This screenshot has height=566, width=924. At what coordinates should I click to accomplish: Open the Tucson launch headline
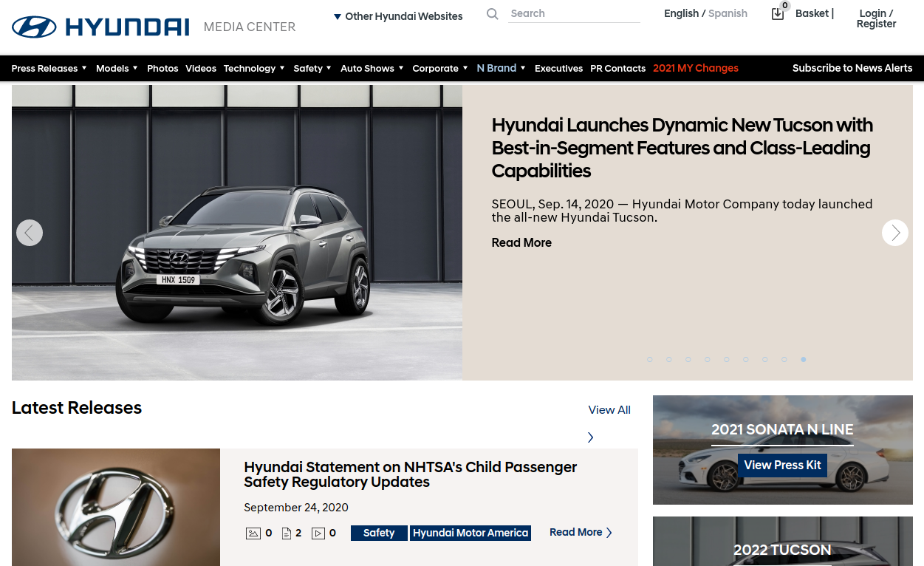tap(682, 148)
